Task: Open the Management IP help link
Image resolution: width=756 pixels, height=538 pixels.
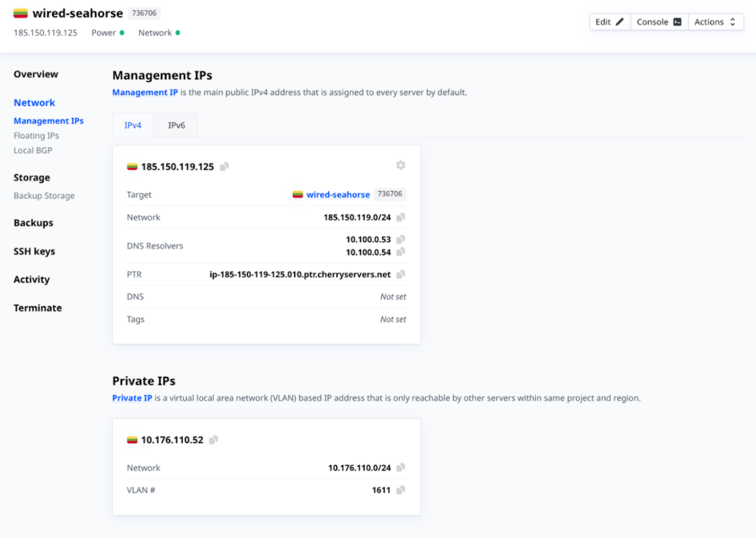Action: coord(145,92)
